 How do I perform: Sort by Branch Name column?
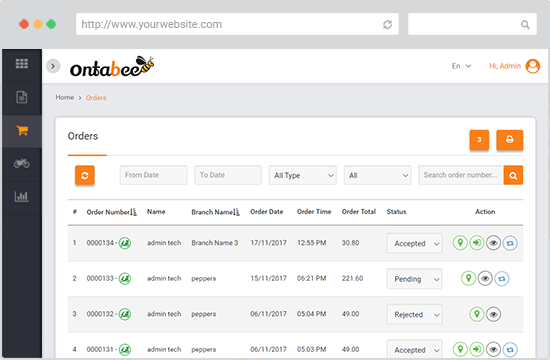click(215, 212)
